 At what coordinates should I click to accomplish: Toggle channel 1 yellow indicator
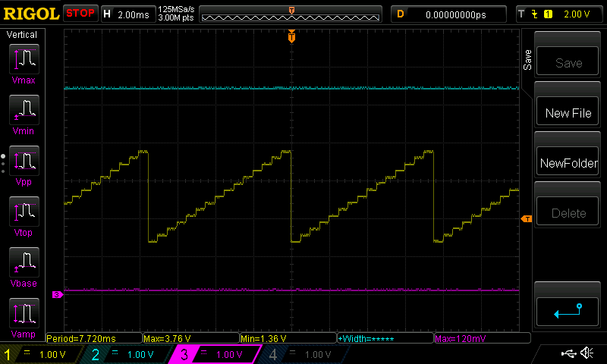tap(42, 354)
